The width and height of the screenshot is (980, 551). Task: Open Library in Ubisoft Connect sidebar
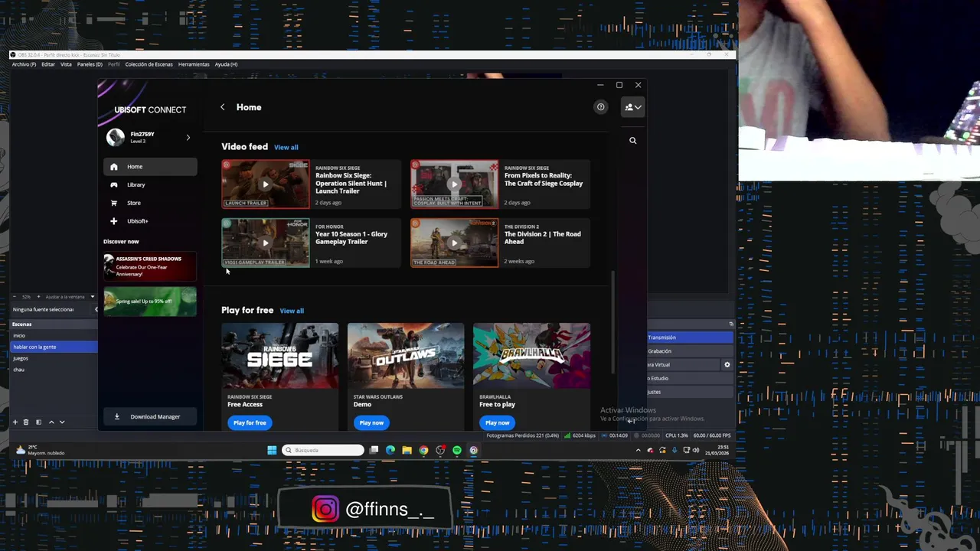[150, 184]
